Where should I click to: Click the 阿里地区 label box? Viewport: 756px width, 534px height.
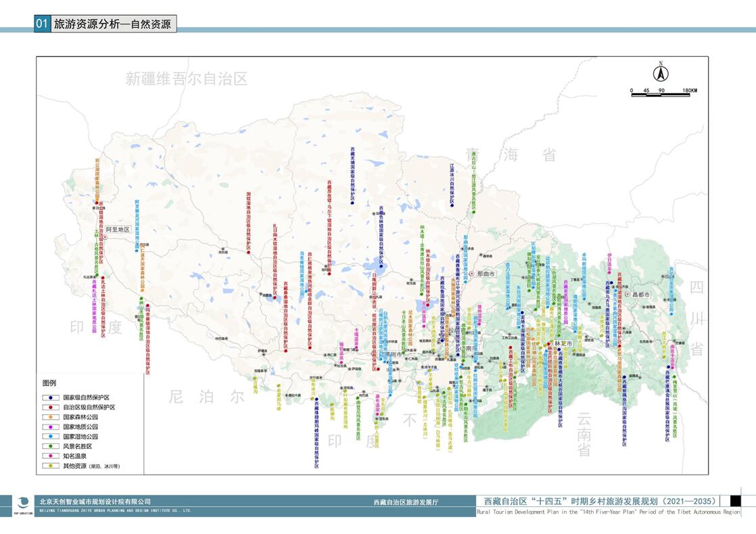tap(117, 229)
